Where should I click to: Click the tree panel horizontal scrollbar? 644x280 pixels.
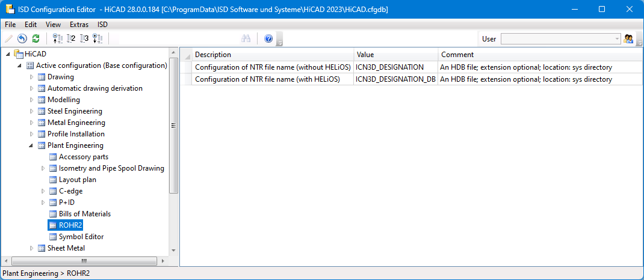click(84, 261)
